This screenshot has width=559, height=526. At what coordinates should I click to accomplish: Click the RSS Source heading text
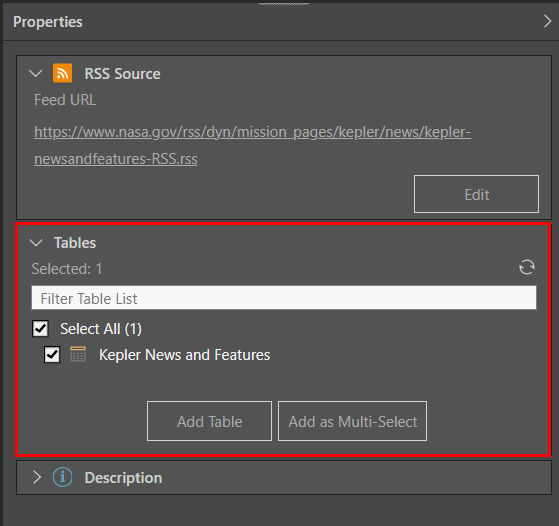click(122, 74)
